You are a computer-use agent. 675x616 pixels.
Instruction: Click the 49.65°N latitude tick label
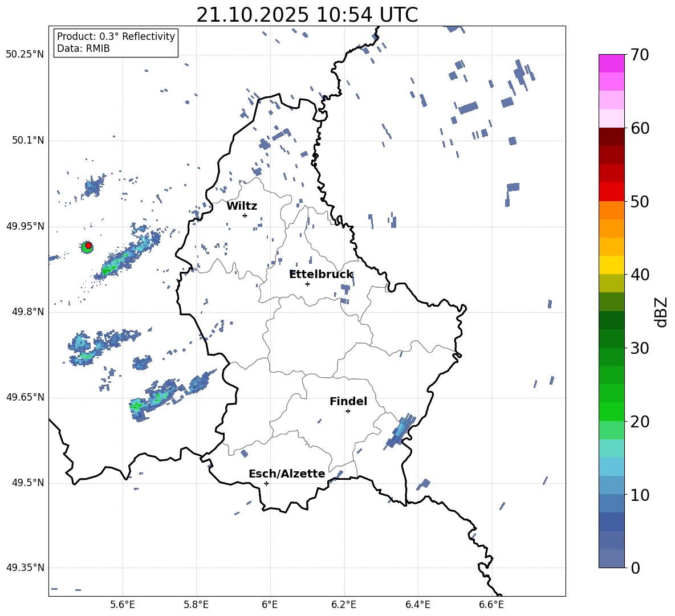pyautogui.click(x=25, y=397)
